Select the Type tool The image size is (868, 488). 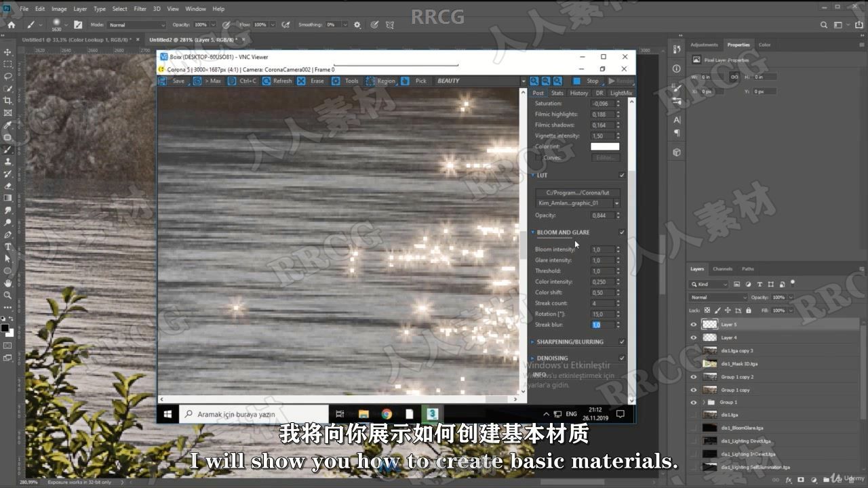point(7,247)
